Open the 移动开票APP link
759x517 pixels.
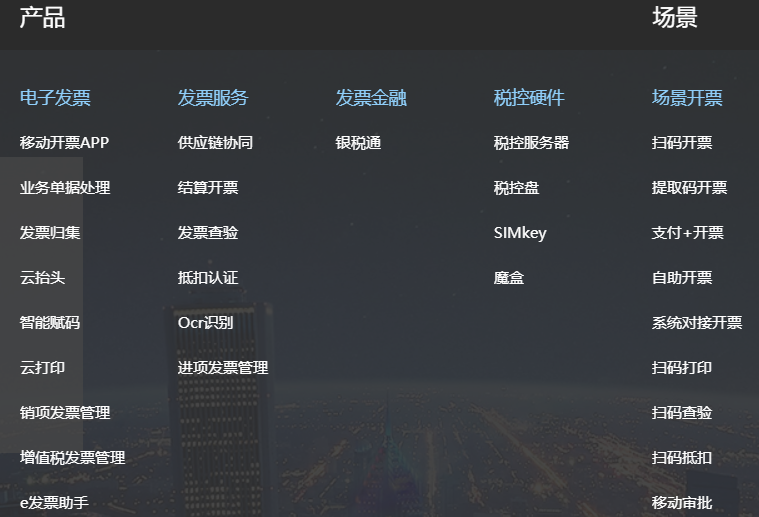point(64,143)
